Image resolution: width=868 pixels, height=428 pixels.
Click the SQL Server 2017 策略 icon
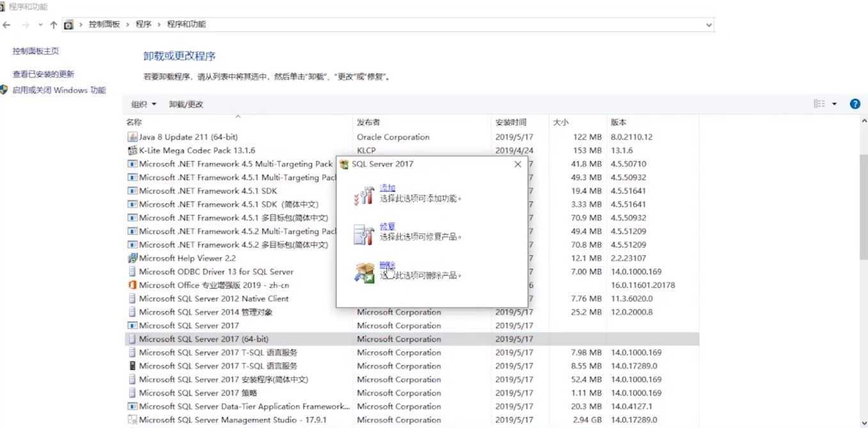point(132,393)
